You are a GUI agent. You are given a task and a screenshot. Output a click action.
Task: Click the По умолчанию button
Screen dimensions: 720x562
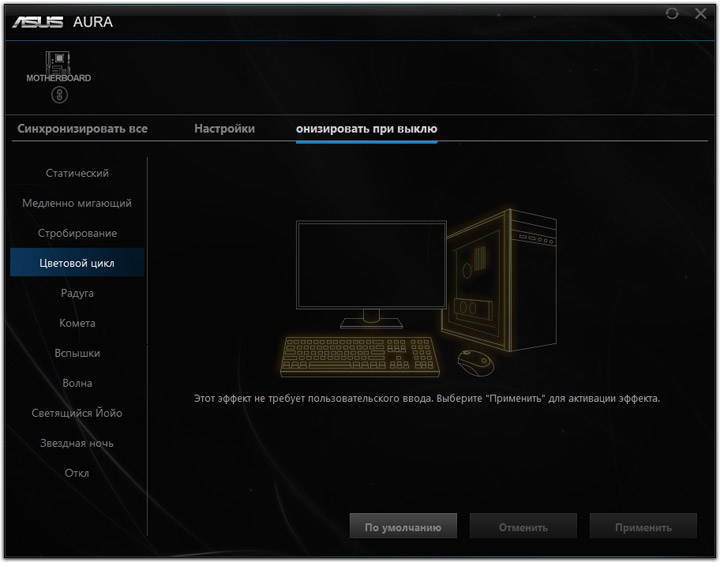point(403,526)
